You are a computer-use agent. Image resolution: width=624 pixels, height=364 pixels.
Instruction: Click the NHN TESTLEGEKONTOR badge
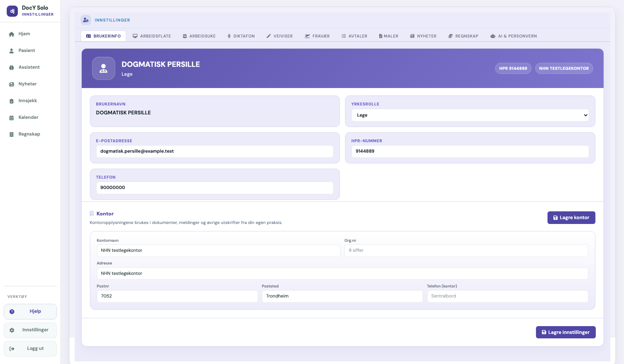click(x=564, y=68)
